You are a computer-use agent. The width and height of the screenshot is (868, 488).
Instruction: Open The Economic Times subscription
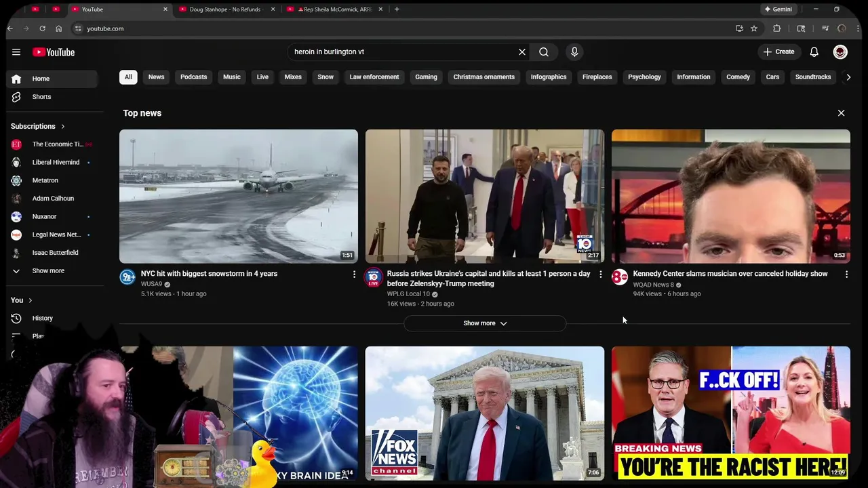52,144
